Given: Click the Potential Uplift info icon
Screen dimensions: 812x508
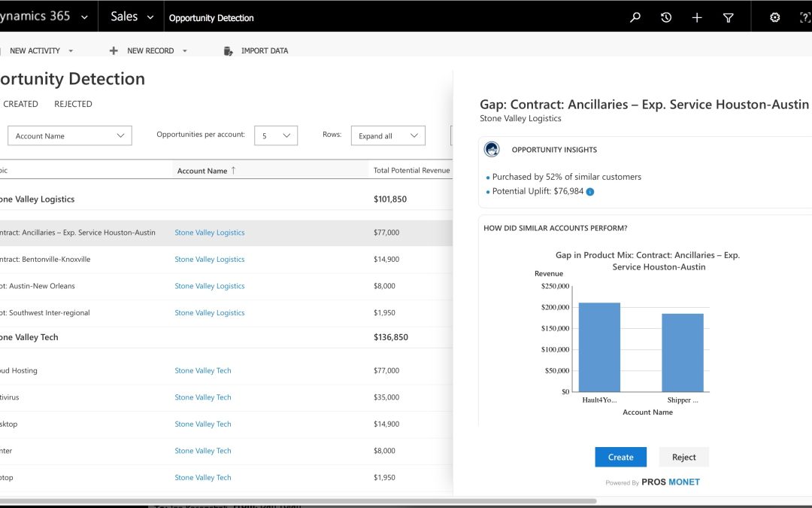Looking at the screenshot, I should click(x=590, y=192).
